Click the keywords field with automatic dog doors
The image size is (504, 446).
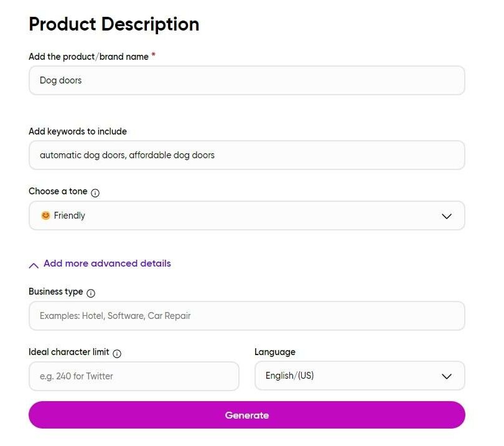tap(247, 155)
